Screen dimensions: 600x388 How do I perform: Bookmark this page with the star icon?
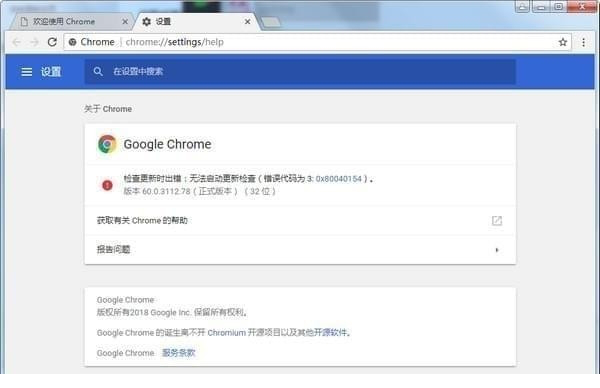[x=562, y=42]
